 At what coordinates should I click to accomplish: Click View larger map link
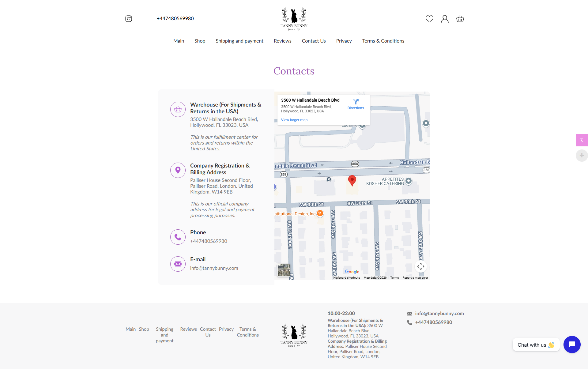(x=294, y=120)
